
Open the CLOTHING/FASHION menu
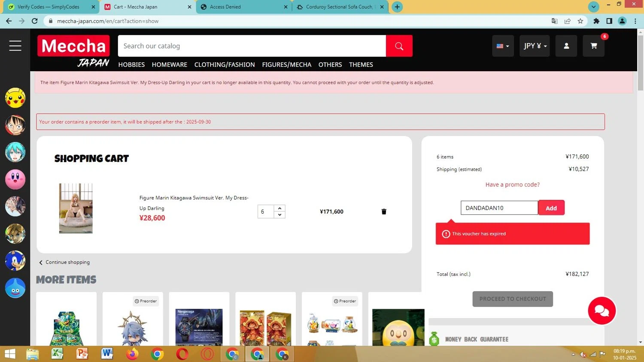coord(225,65)
